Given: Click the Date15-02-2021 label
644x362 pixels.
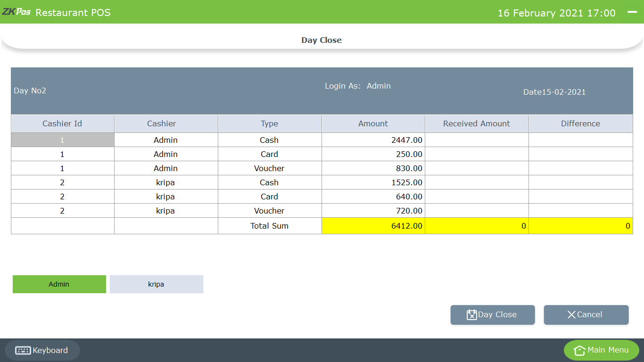Looking at the screenshot, I should click(x=554, y=92).
